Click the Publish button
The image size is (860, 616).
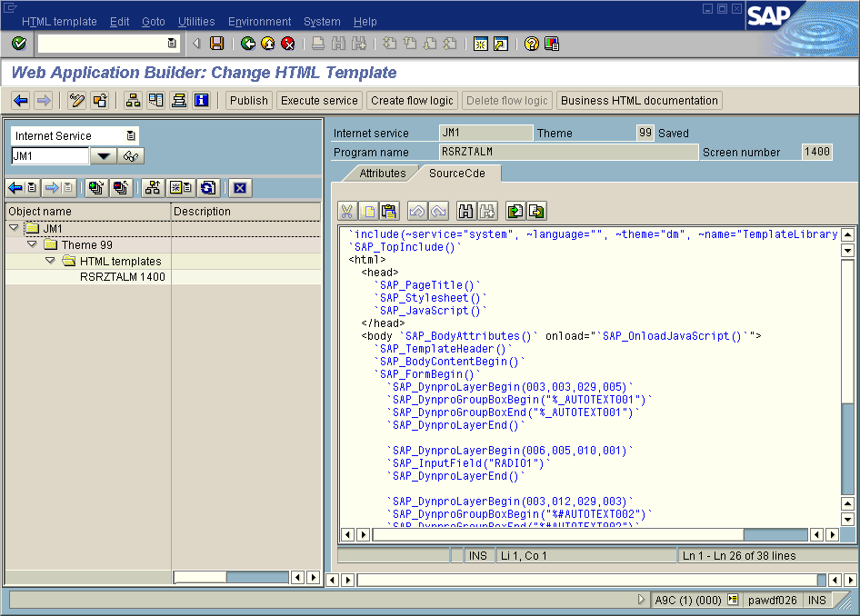coord(248,101)
